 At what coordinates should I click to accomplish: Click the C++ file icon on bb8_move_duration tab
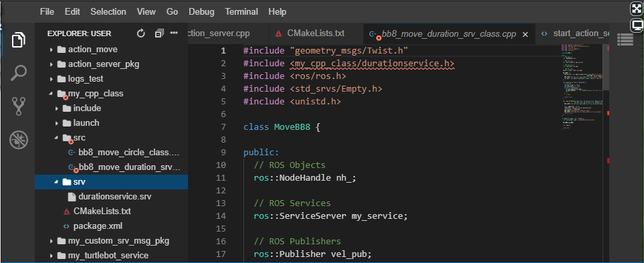tap(375, 35)
